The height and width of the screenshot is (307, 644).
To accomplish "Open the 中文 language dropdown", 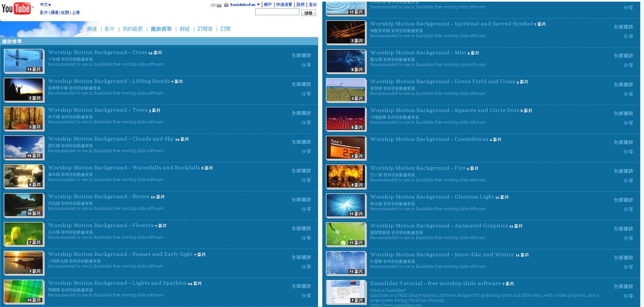I will click(x=45, y=5).
